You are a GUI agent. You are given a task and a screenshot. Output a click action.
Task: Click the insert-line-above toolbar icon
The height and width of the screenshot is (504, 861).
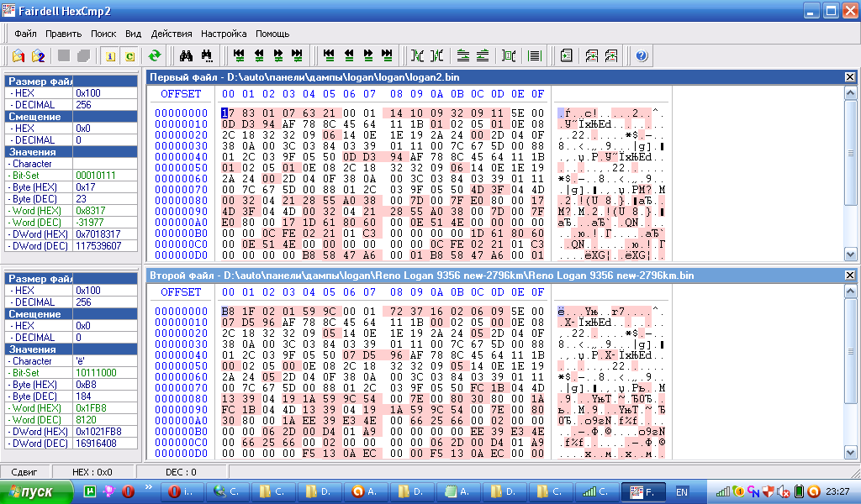(483, 56)
